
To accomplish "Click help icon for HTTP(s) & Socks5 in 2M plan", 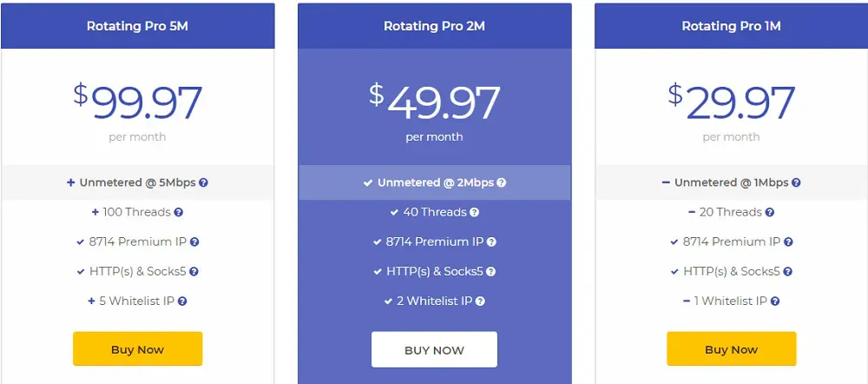I will (491, 272).
